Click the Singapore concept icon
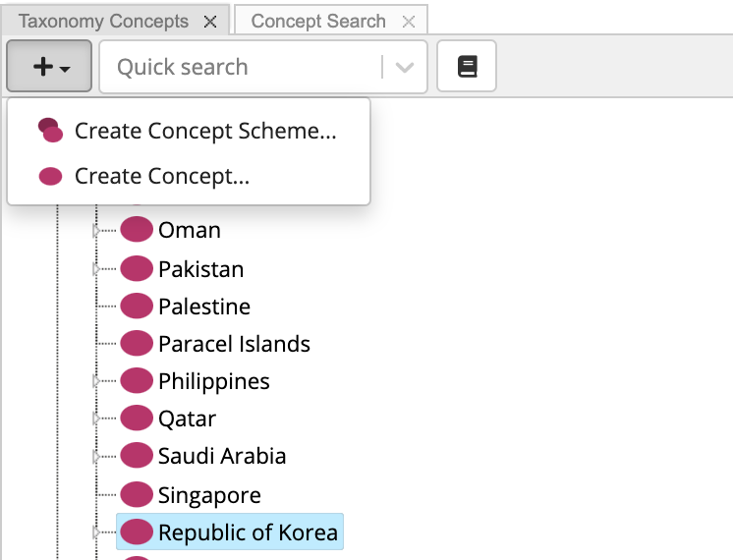 [x=137, y=494]
